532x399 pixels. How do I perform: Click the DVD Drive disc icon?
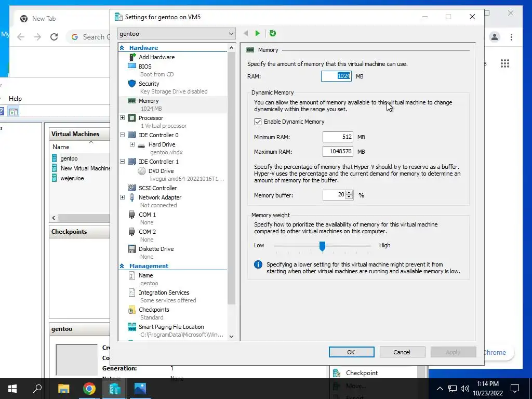pos(142,171)
